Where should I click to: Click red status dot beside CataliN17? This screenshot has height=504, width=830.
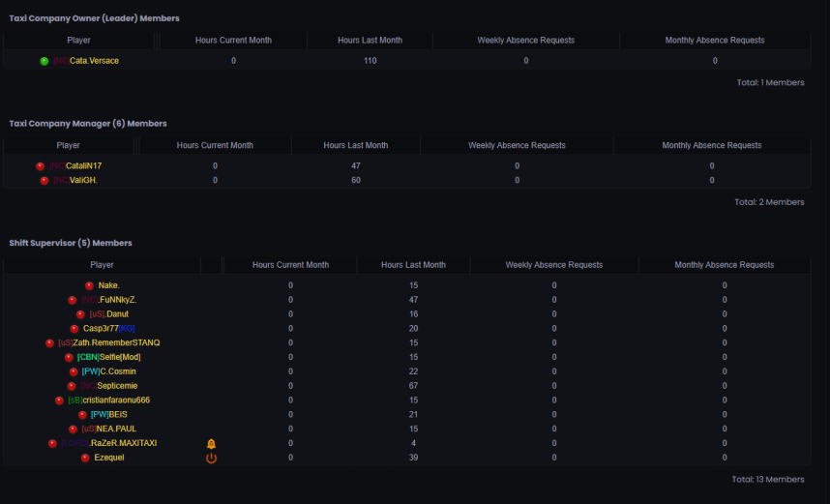point(41,166)
